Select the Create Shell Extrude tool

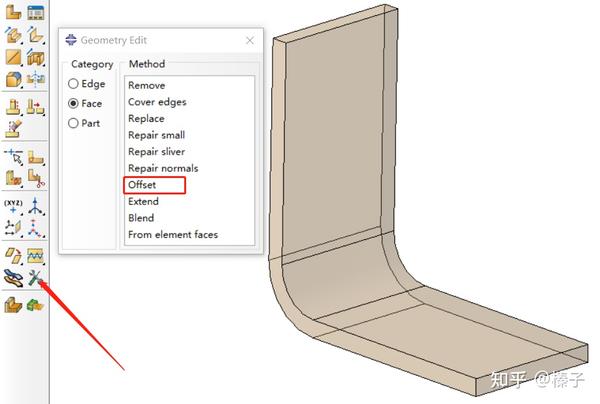click(36, 35)
